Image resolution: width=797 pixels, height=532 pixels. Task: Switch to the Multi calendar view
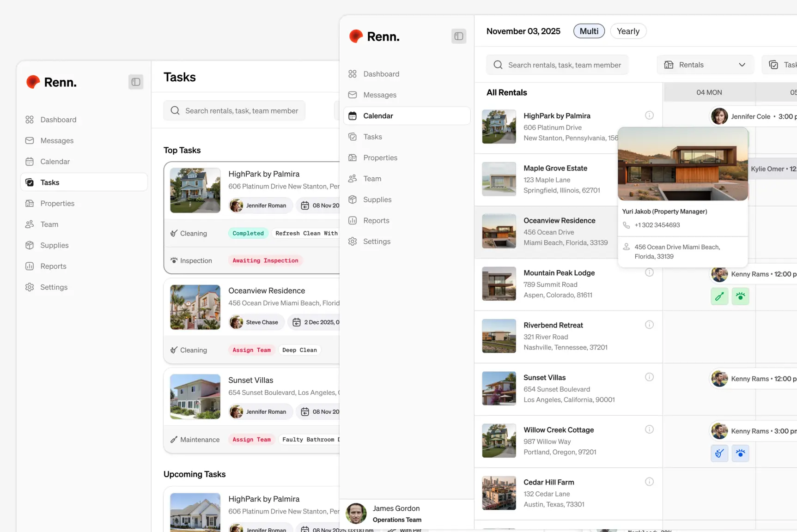(x=589, y=31)
